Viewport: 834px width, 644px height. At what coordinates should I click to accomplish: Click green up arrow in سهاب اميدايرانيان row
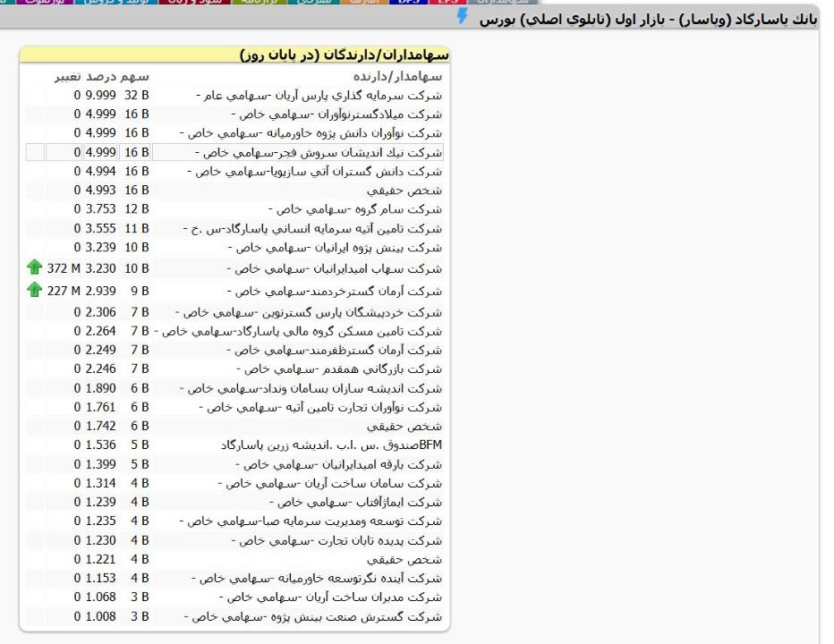[x=35, y=267]
